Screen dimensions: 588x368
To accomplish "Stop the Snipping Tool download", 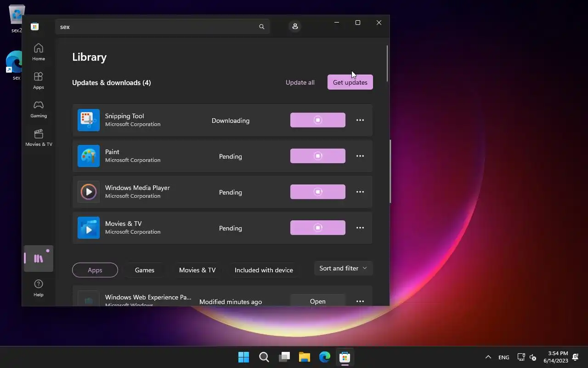I will 318,120.
